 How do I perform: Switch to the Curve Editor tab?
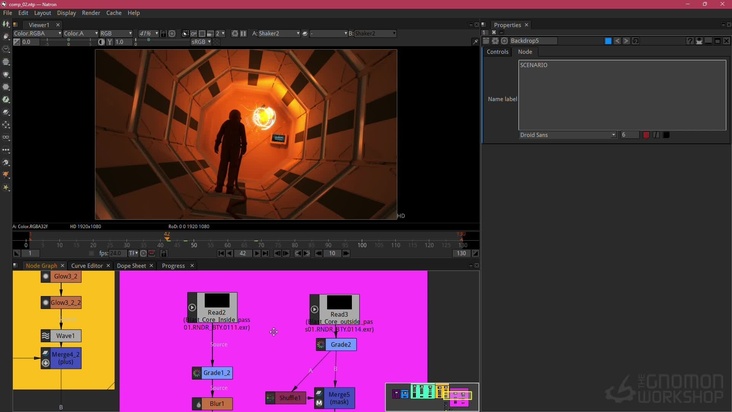[x=86, y=265]
